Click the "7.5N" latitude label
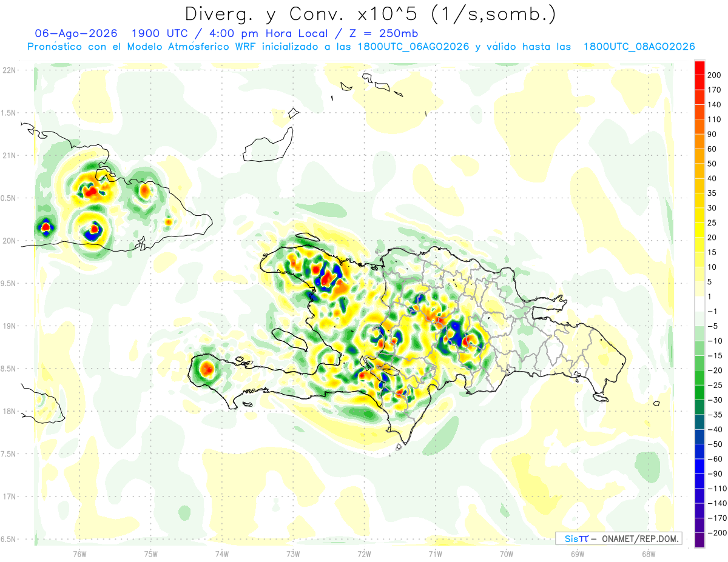Screen dimensions: 728x562 (9, 454)
